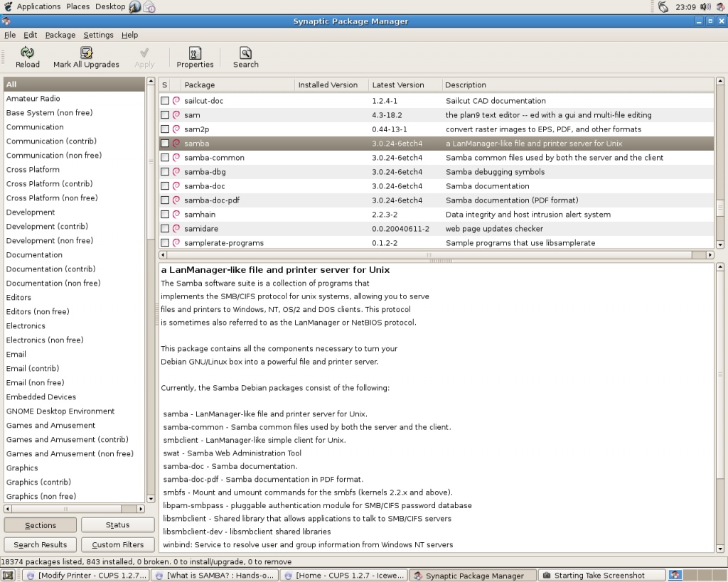Open the Help menu

(x=129, y=35)
